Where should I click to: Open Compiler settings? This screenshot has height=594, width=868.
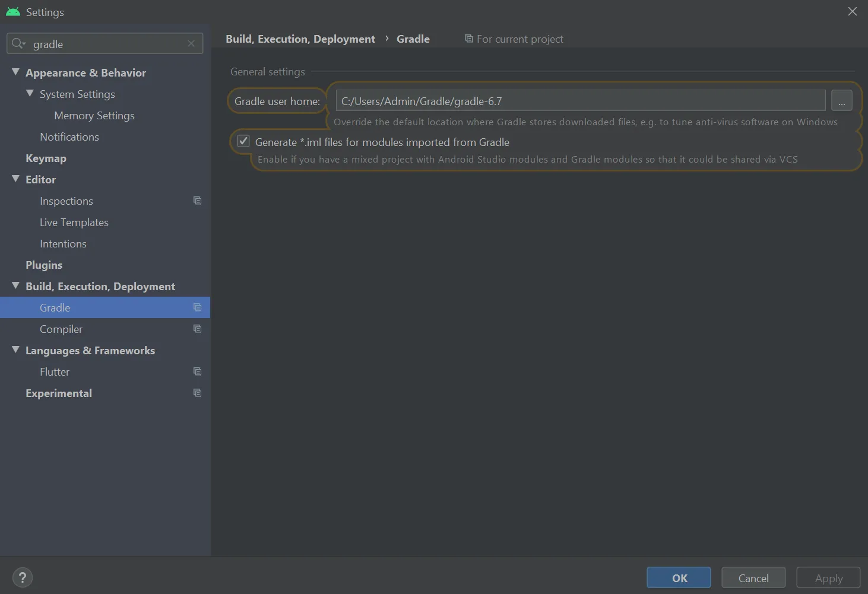coord(61,329)
